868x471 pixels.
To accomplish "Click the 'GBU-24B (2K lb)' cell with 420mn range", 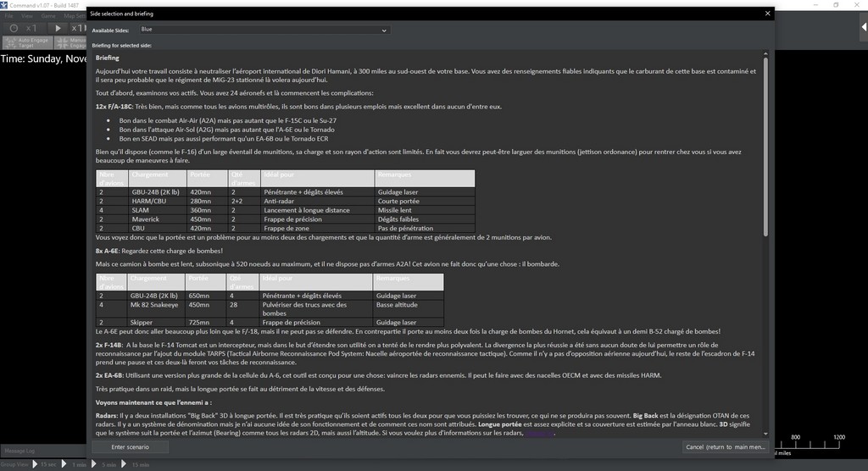I will pos(156,192).
